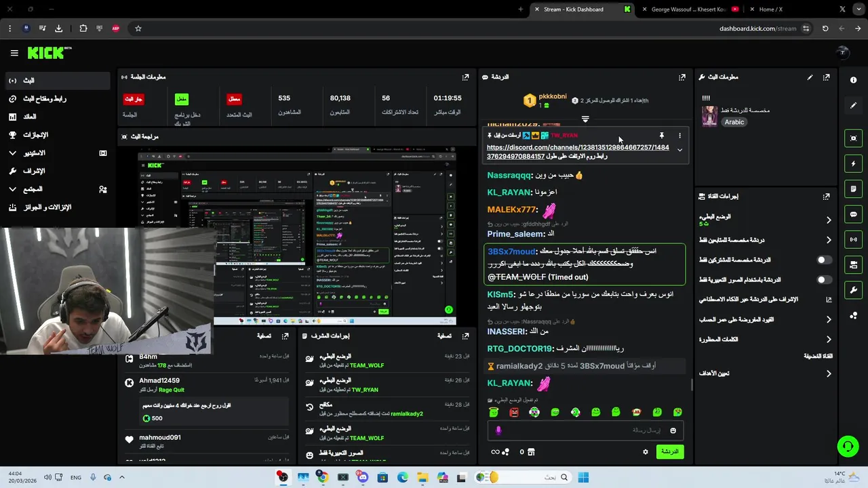Open banned words الكلمات المحظورة chevron
This screenshot has height=488, width=868.
click(x=828, y=340)
